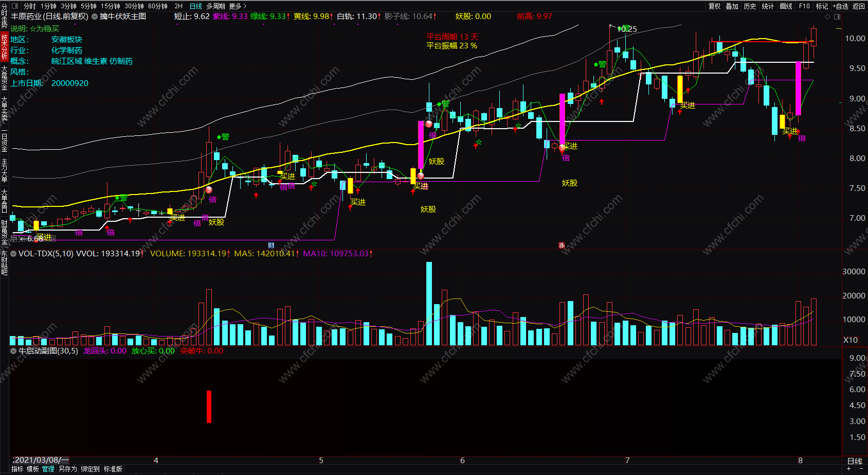Image resolution: width=868 pixels, height=475 pixels.
Task: Open 技术分析 sidebar tab
Action: click(x=4, y=46)
